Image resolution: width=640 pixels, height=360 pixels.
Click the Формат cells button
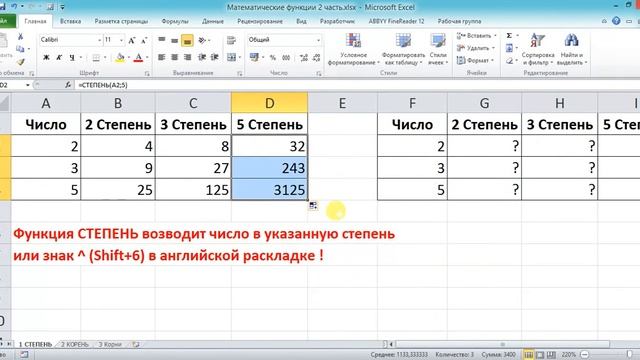pyautogui.click(x=475, y=60)
